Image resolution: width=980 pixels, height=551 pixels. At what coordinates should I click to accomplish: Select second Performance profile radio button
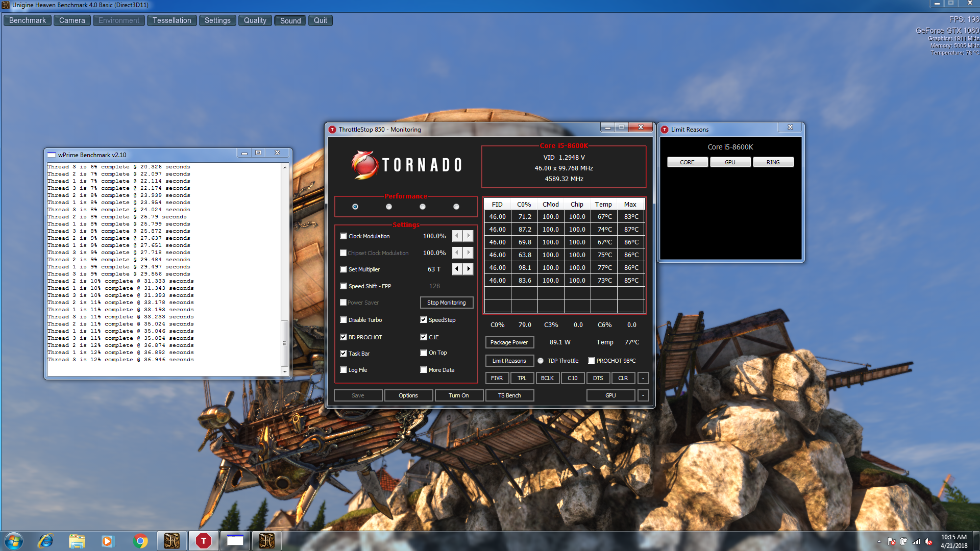pyautogui.click(x=389, y=207)
